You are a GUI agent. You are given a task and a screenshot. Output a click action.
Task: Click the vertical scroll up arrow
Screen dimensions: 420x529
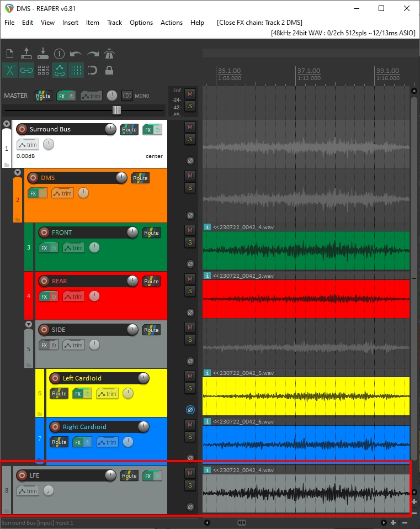click(414, 91)
